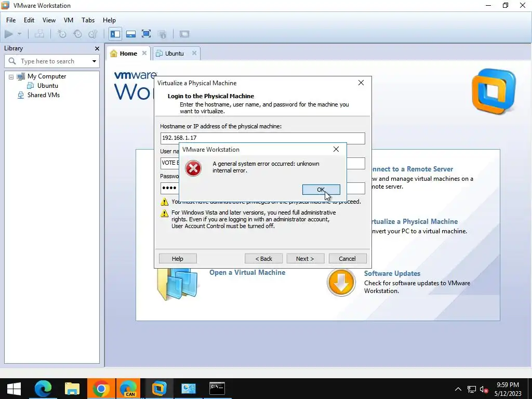Screen dimensions: 532x399
Task: Close the Library panel
Action: click(x=97, y=48)
